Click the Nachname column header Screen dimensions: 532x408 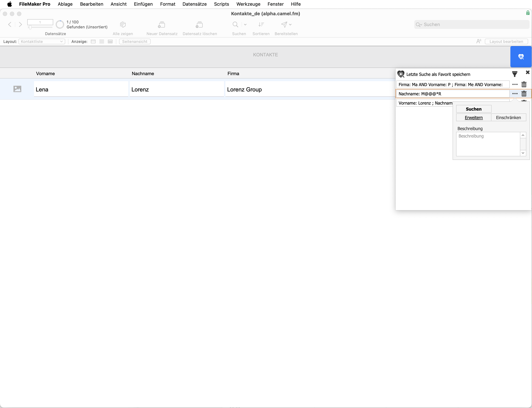click(143, 74)
